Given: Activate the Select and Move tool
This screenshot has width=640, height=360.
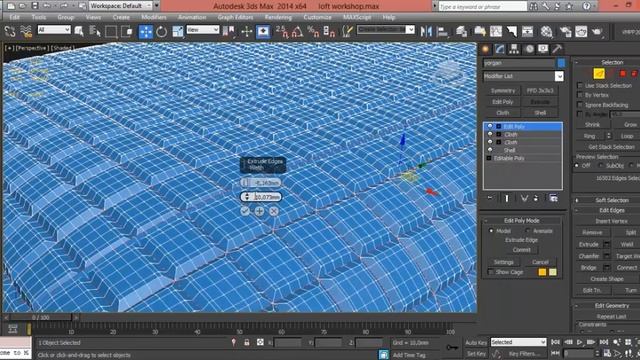Looking at the screenshot, I should [146, 31].
